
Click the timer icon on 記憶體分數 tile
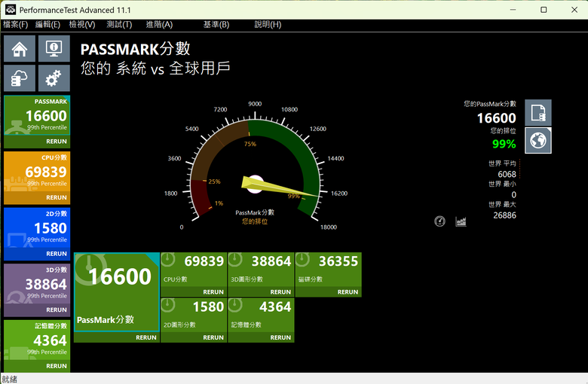point(235,306)
